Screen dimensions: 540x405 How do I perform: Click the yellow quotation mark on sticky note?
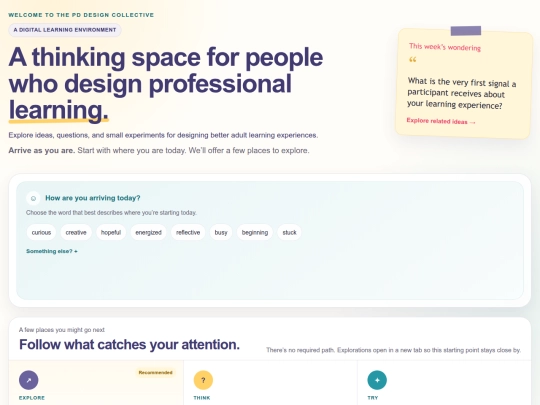point(412,60)
